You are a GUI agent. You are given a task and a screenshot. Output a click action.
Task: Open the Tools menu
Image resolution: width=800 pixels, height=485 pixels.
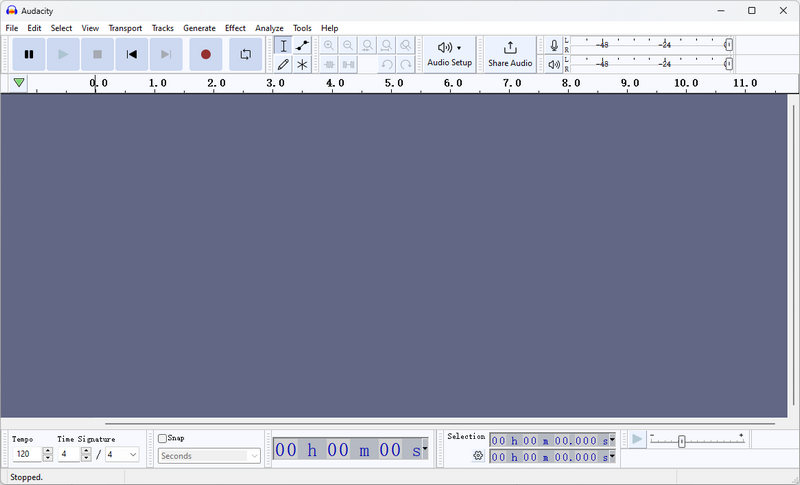302,28
